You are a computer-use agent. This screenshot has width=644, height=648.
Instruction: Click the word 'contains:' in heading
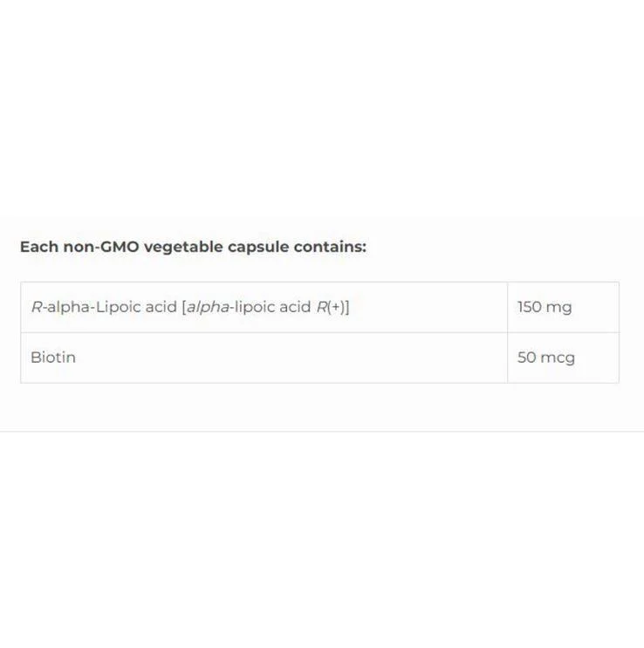point(330,247)
